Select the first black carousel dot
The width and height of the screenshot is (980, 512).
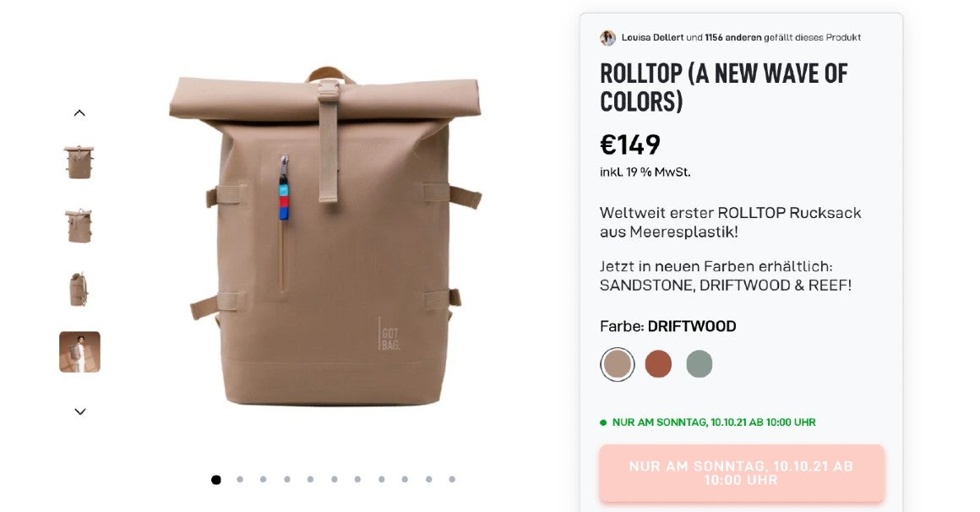coord(216,480)
